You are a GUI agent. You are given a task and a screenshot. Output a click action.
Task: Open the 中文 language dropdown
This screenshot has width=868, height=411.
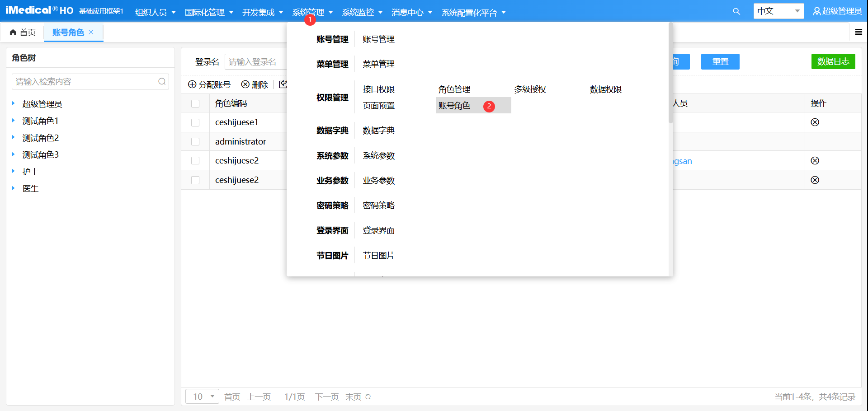coord(778,11)
